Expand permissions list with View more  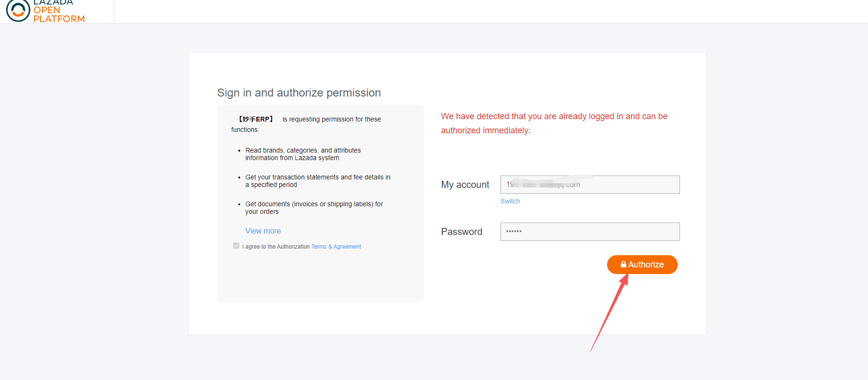(x=263, y=231)
